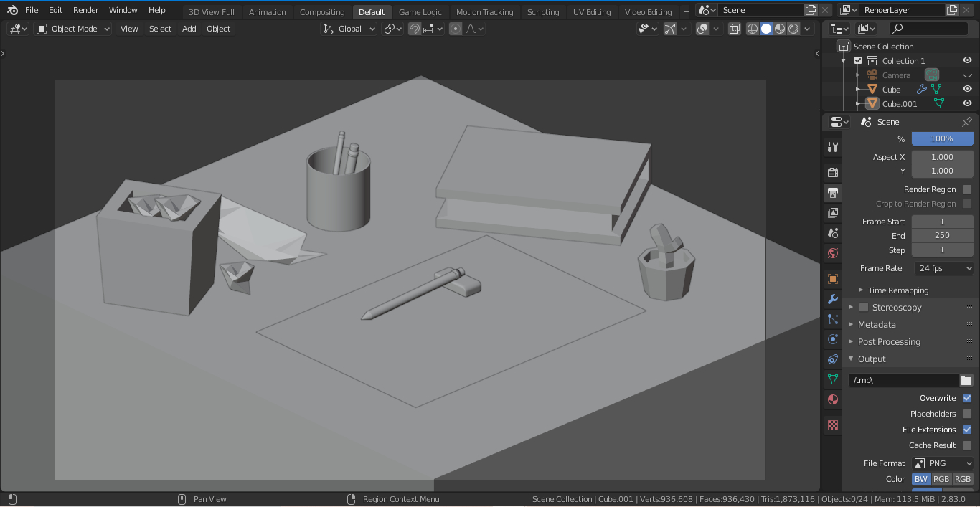Select RGBA output color mode

coord(962,478)
